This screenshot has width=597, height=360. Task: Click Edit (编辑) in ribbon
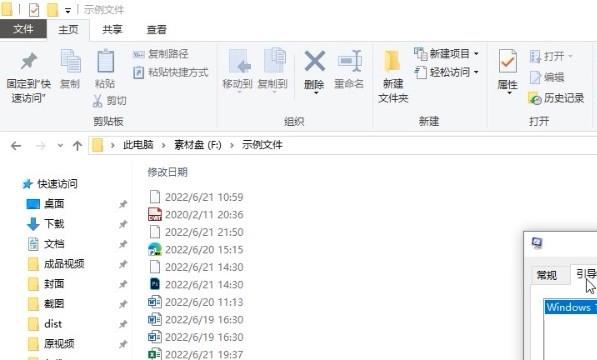pyautogui.click(x=547, y=77)
